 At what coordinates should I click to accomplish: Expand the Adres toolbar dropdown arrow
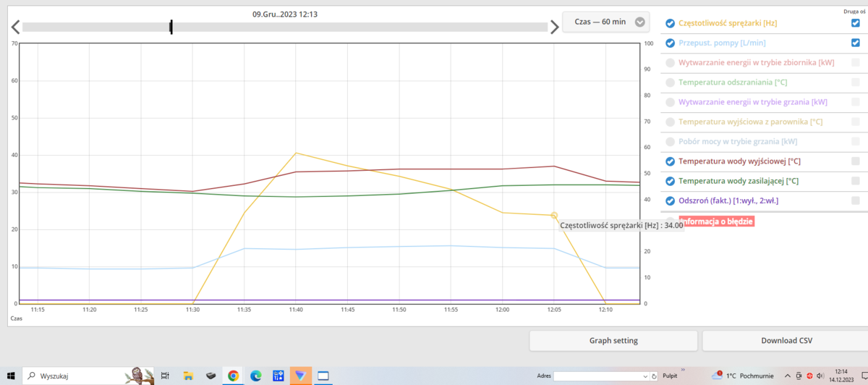point(645,376)
